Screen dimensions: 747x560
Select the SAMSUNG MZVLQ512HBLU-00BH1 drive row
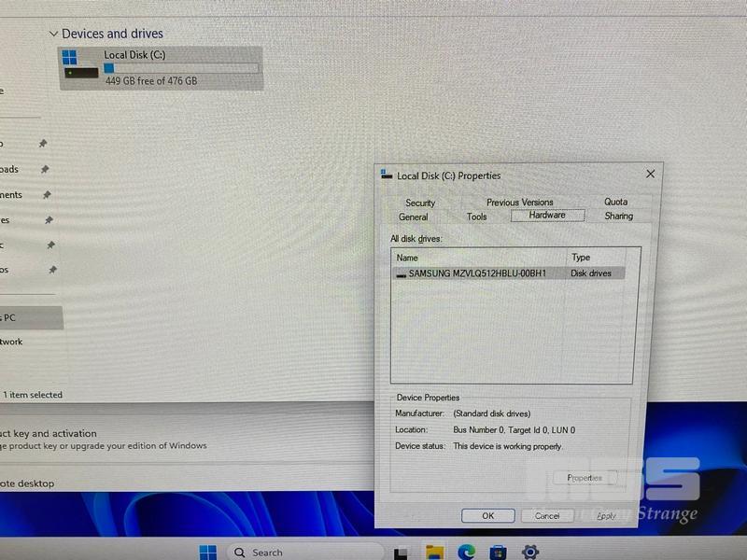coord(509,273)
